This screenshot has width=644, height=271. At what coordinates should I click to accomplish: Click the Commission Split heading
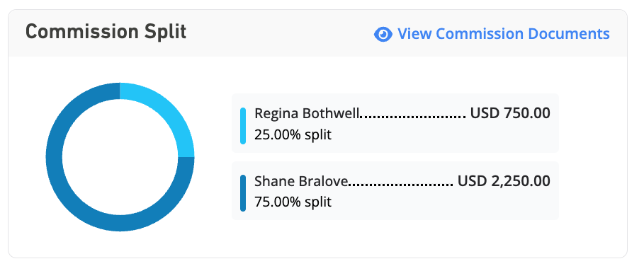(106, 32)
